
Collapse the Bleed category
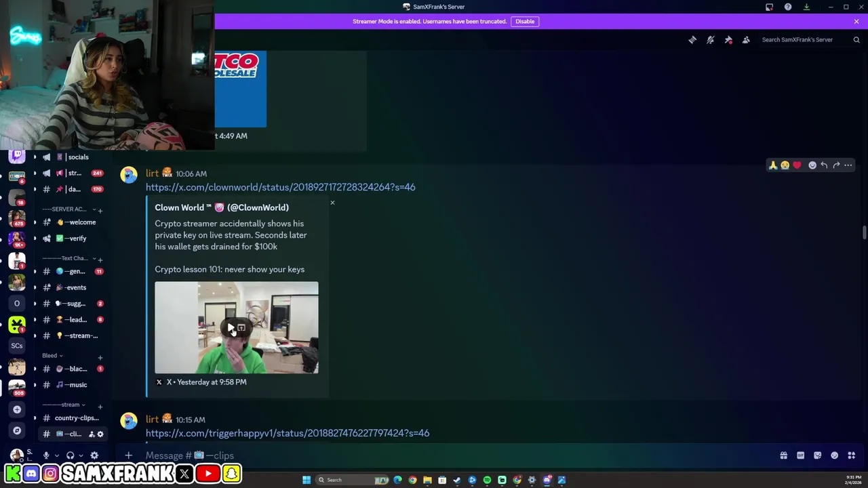pyautogui.click(x=52, y=356)
